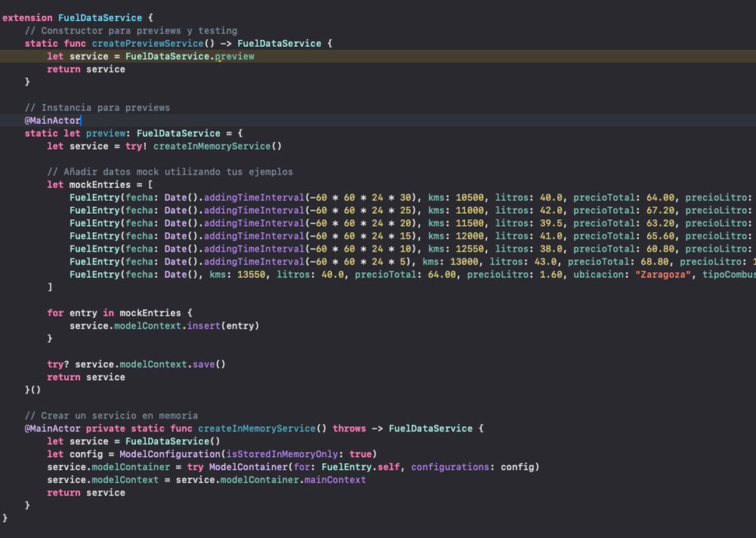
Task: Click 'insert' in service.modelContext.insert(entry)
Action: click(x=203, y=326)
